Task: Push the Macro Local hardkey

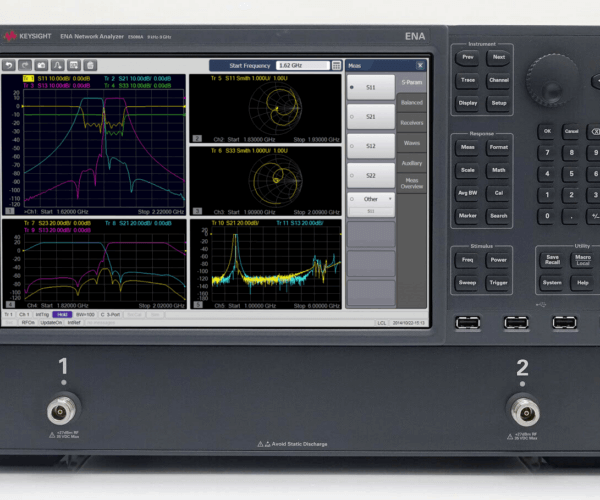Action: click(583, 260)
